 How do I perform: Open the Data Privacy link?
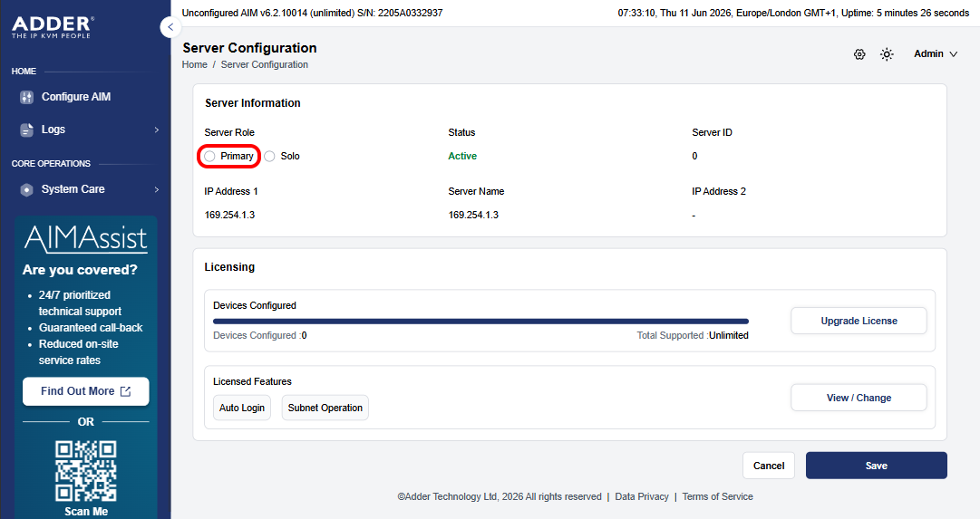[x=642, y=496]
